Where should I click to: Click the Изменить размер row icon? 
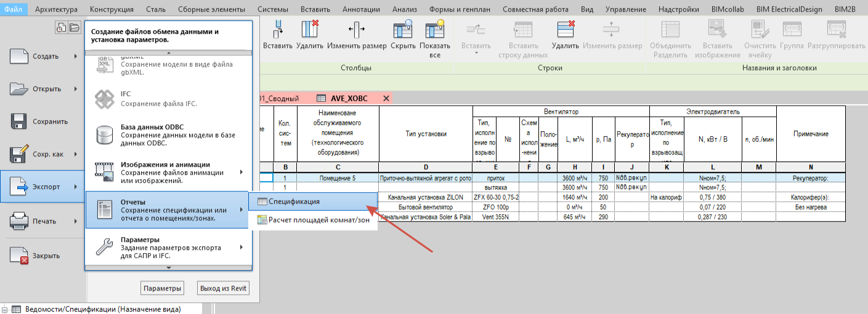coord(612,30)
